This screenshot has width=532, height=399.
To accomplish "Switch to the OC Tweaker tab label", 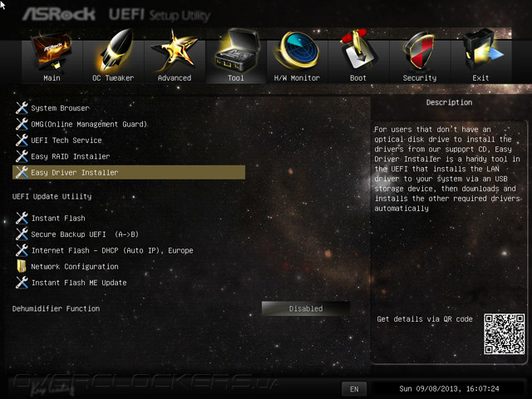I will (113, 78).
